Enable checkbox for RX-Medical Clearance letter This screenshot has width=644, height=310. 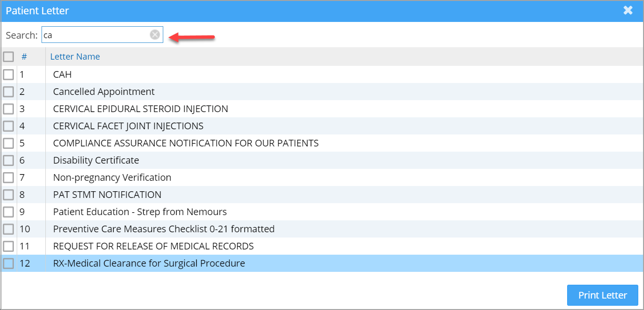click(9, 263)
